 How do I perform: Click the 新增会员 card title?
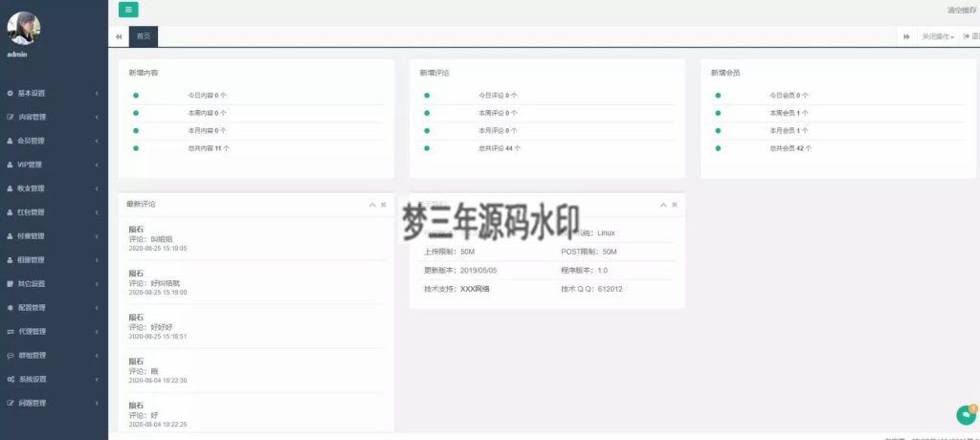pos(725,73)
